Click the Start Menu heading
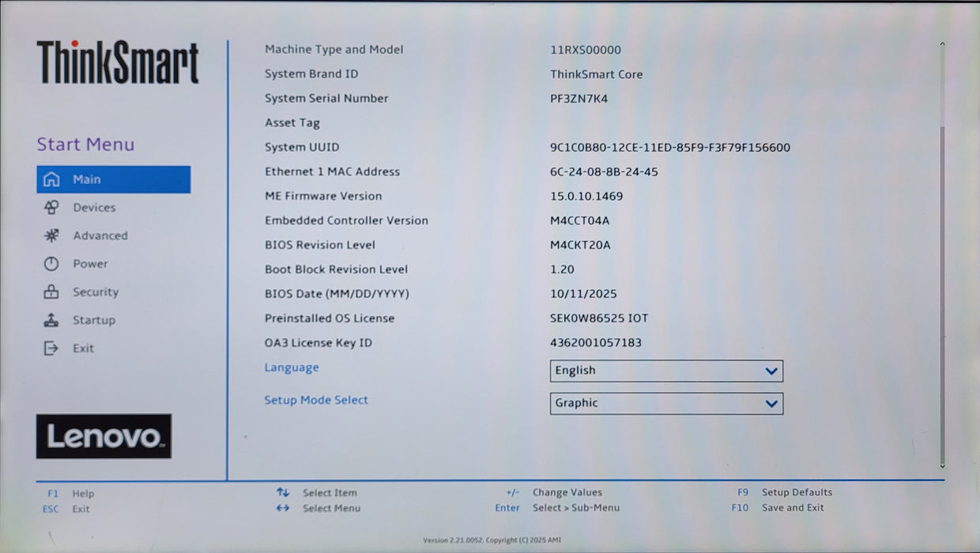The width and height of the screenshot is (980, 553). [x=85, y=145]
